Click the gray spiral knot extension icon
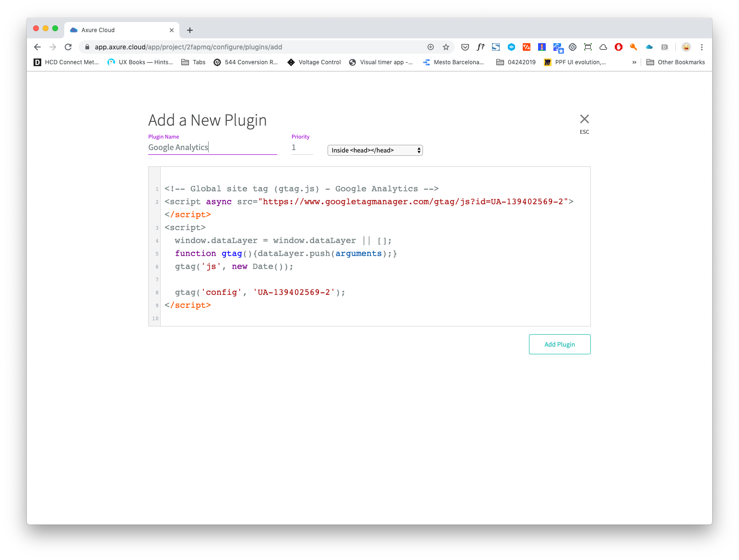Screen dimensions: 739x560 (573, 47)
